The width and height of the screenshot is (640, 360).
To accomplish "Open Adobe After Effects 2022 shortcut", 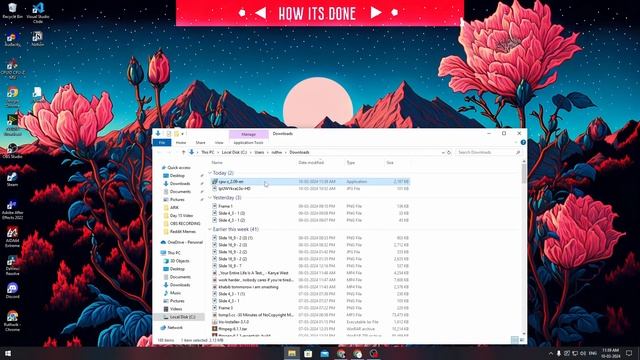I will point(12,209).
